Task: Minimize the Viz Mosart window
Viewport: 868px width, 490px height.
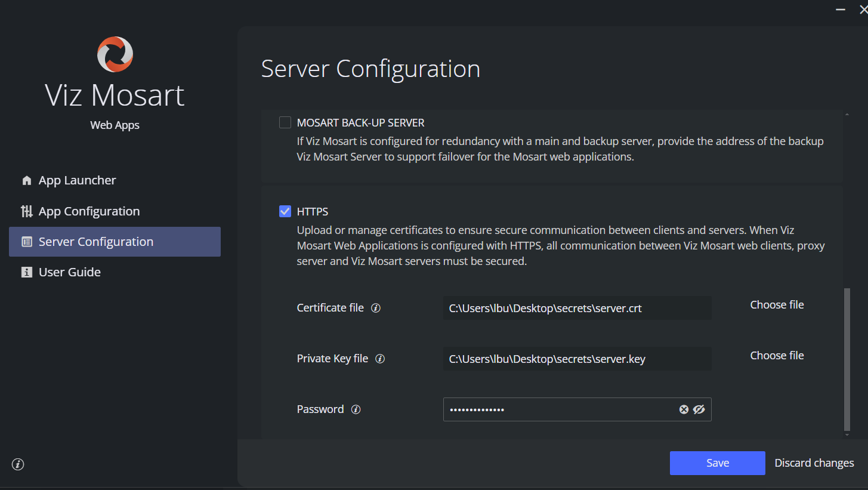Action: pyautogui.click(x=840, y=10)
